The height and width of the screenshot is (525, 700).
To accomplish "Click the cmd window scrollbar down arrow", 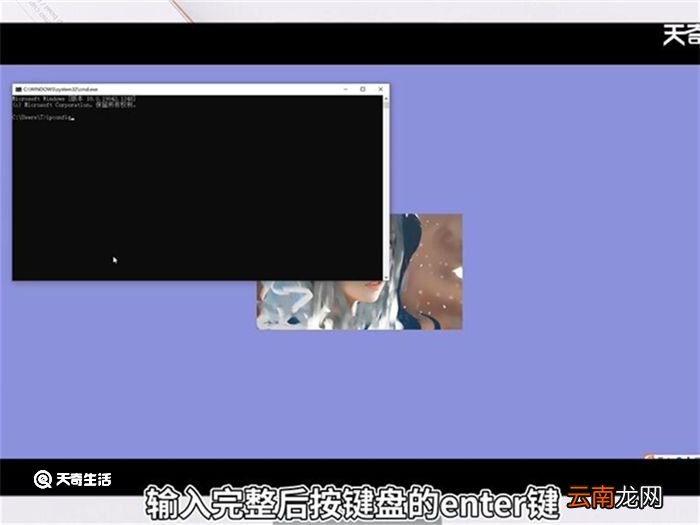I will (386, 277).
